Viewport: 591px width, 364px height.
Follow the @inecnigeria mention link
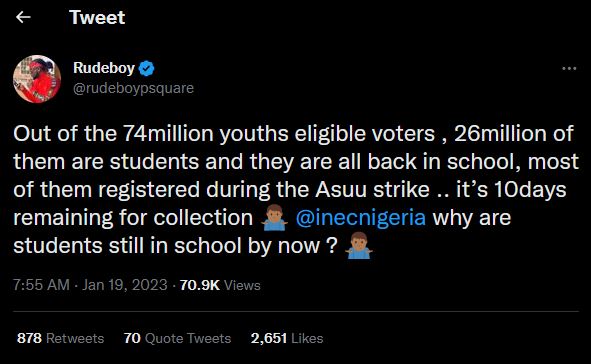point(361,218)
